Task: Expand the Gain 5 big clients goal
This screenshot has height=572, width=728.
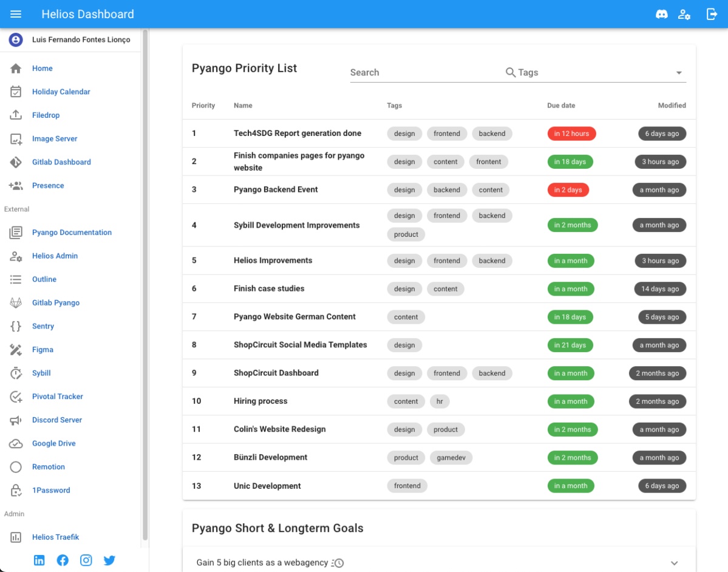Action: pos(674,563)
